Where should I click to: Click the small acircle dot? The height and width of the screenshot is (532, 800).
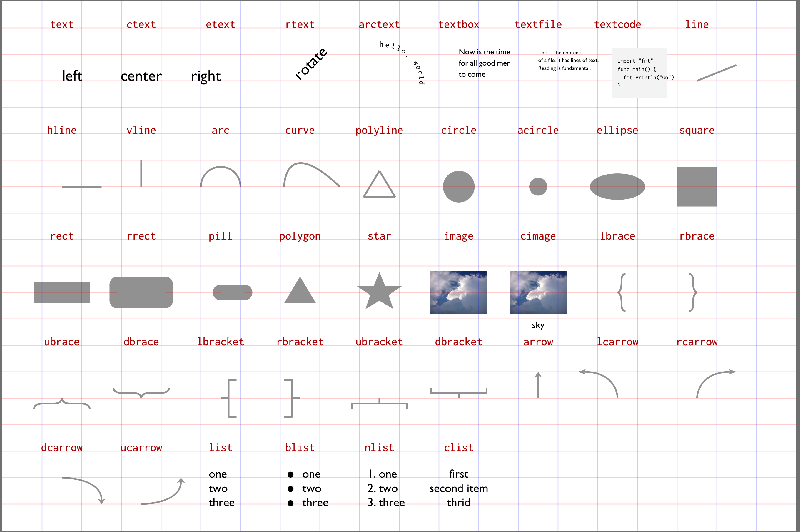(x=538, y=187)
